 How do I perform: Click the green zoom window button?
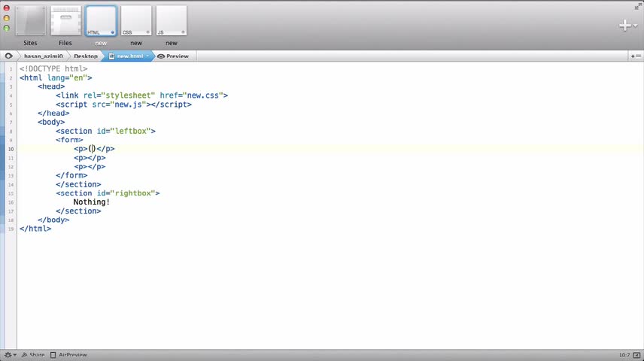[x=7, y=29]
